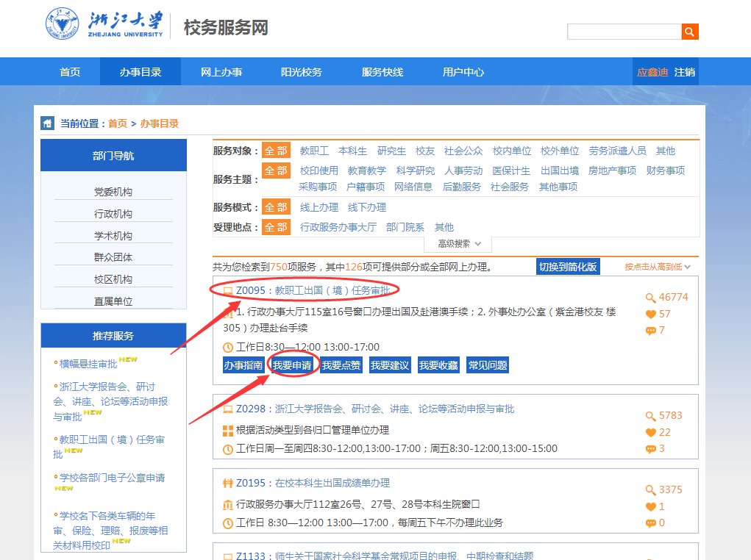This screenshot has height=560, width=751.
Task: Click the heart icon for Z0095 service
Action: pos(650,315)
